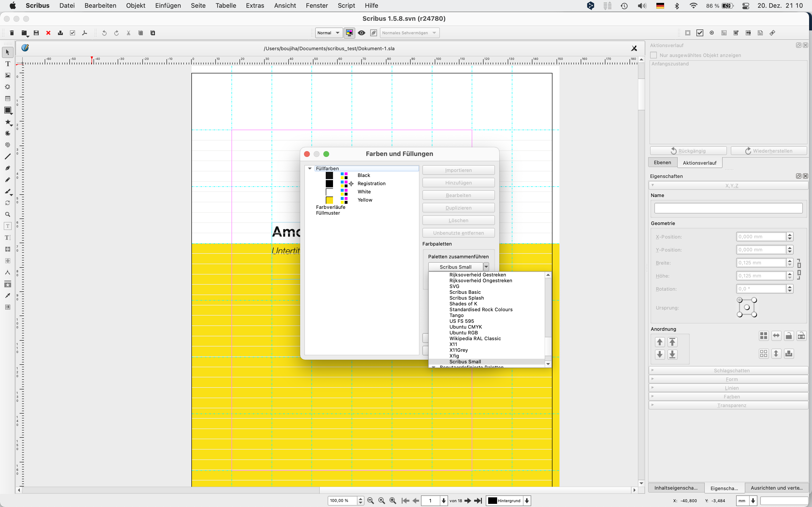Toggle color management icon in toolbar
The height and width of the screenshot is (507, 812).
click(349, 33)
